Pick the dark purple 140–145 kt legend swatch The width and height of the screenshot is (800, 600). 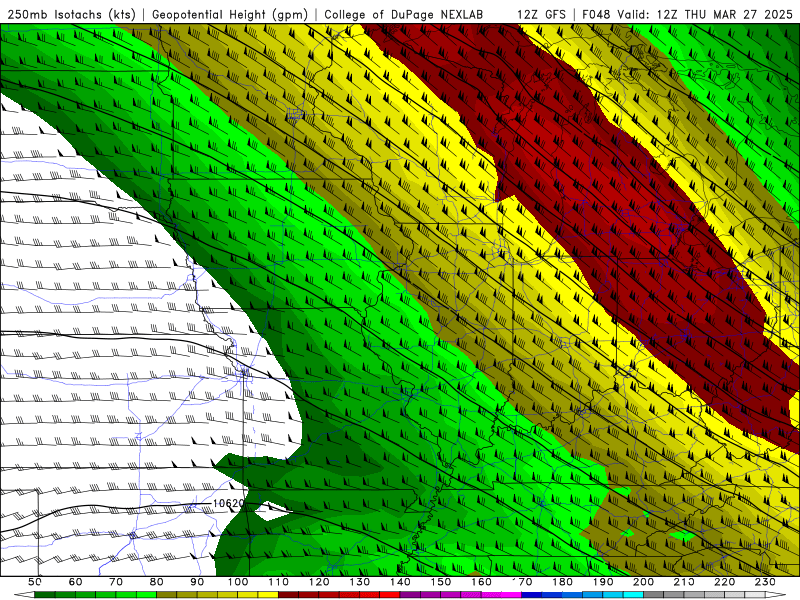coord(411,595)
